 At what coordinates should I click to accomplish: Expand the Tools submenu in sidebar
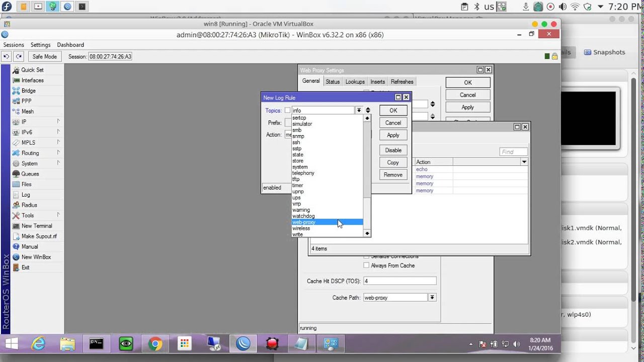click(x=58, y=216)
